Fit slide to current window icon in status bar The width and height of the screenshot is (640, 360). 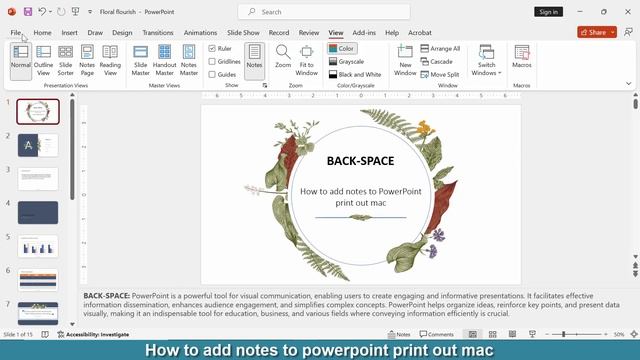pyautogui.click(x=634, y=334)
